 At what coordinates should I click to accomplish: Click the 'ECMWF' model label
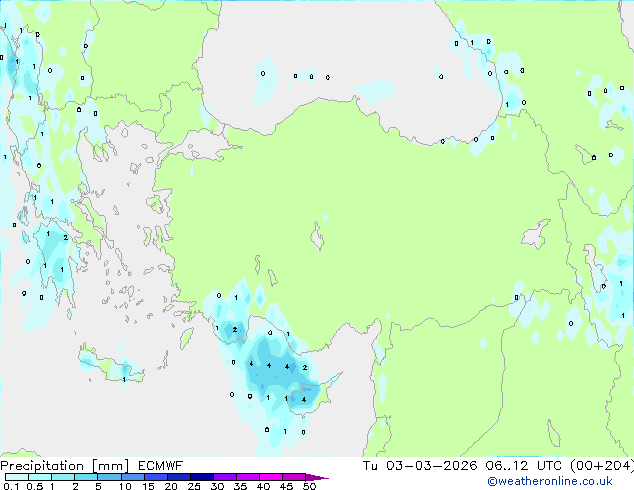pyautogui.click(x=160, y=466)
